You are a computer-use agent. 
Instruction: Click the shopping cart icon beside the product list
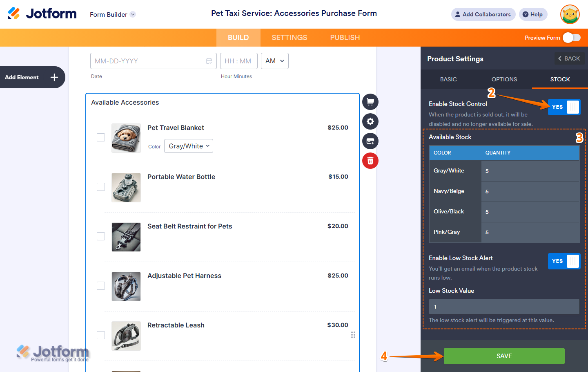pos(370,102)
